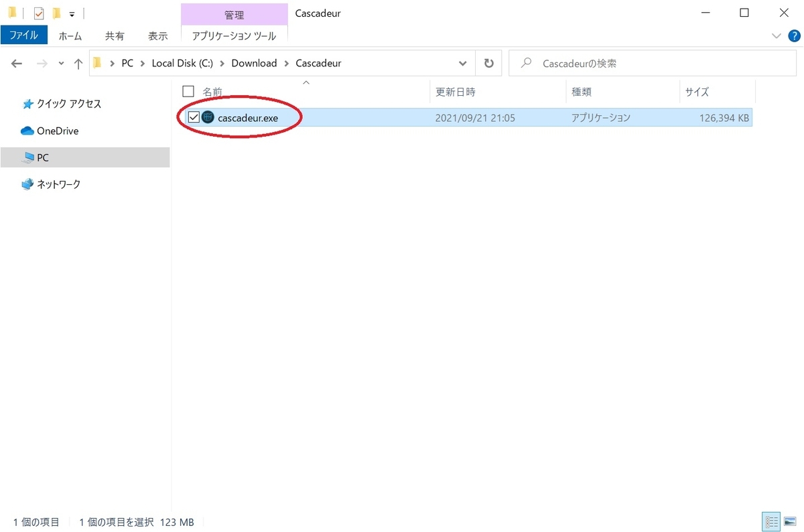
Task: Minimize the Cascadeur Explorer window
Action: (x=706, y=13)
